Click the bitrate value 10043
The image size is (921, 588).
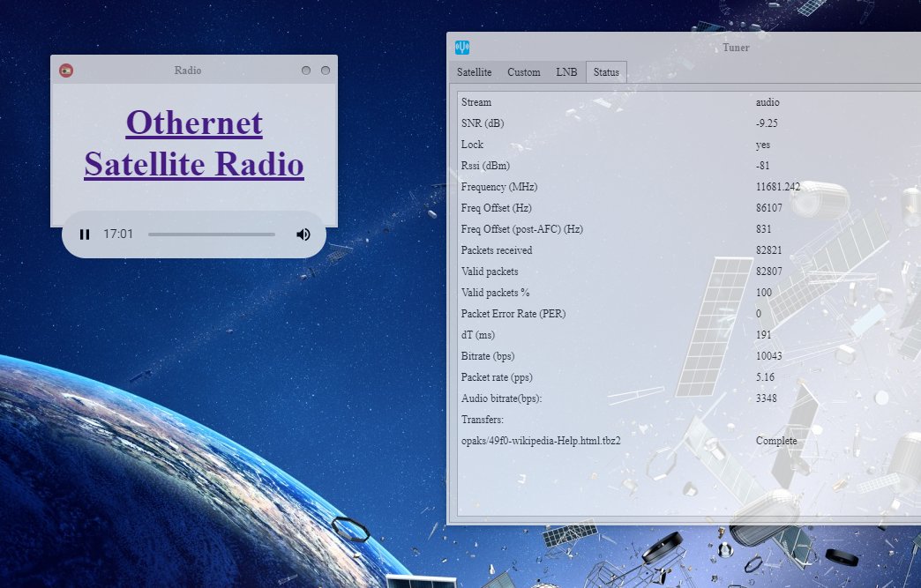[x=769, y=355]
